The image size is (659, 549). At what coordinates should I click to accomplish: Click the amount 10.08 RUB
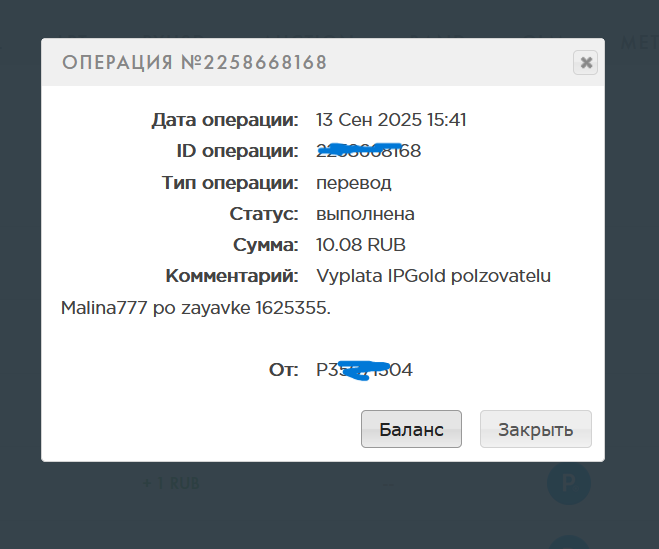[360, 245]
